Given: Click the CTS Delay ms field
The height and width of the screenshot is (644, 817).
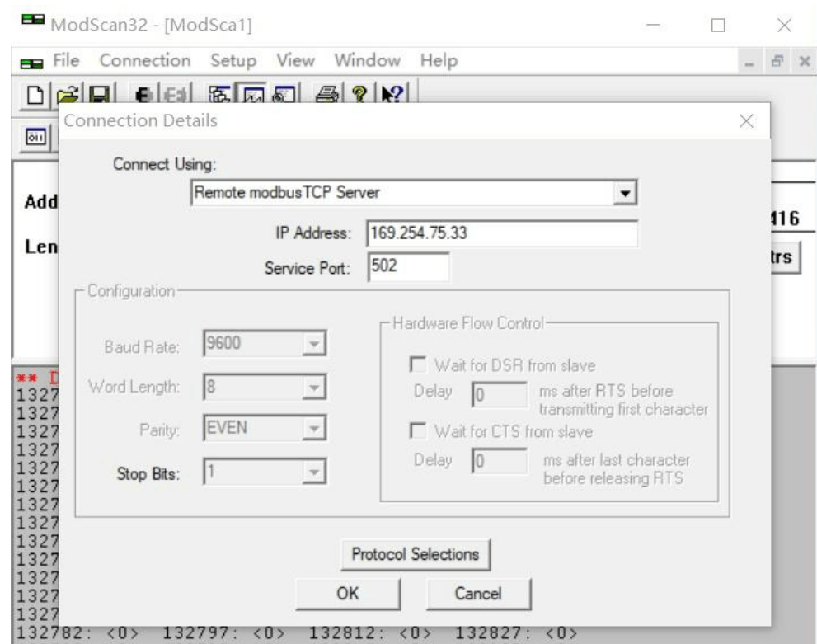Looking at the screenshot, I should tap(499, 461).
